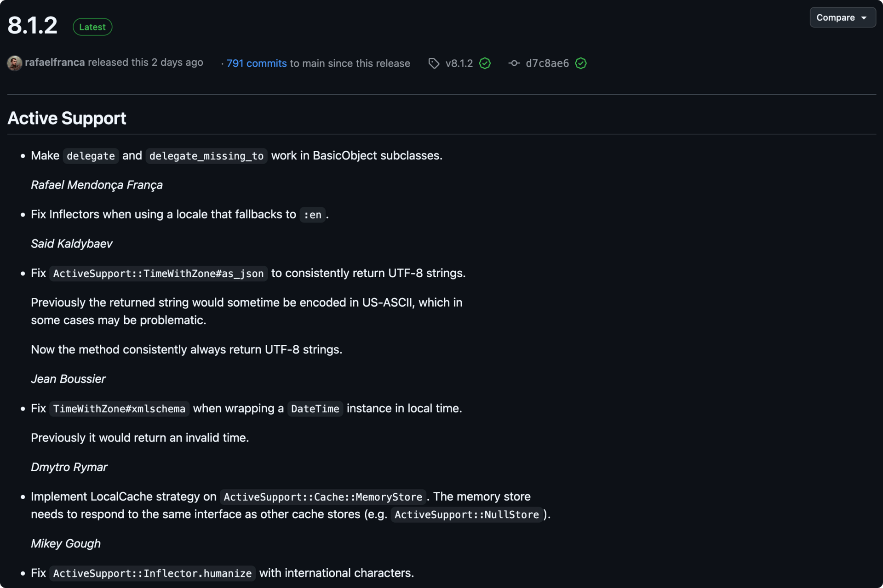
Task: Click the ActiveSupport::NullStore code snippet
Action: (x=466, y=514)
